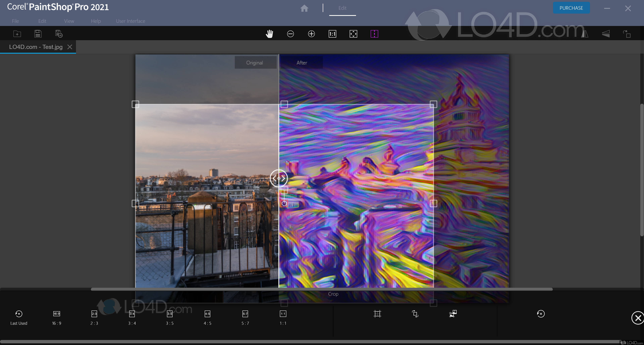
Task: Open the File menu
Action: [x=15, y=21]
